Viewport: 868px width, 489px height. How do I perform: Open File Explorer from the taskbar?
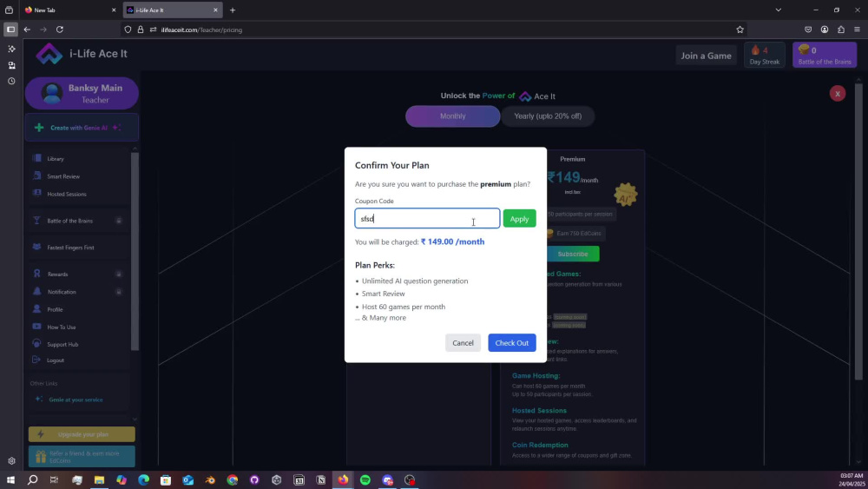[x=99, y=479]
